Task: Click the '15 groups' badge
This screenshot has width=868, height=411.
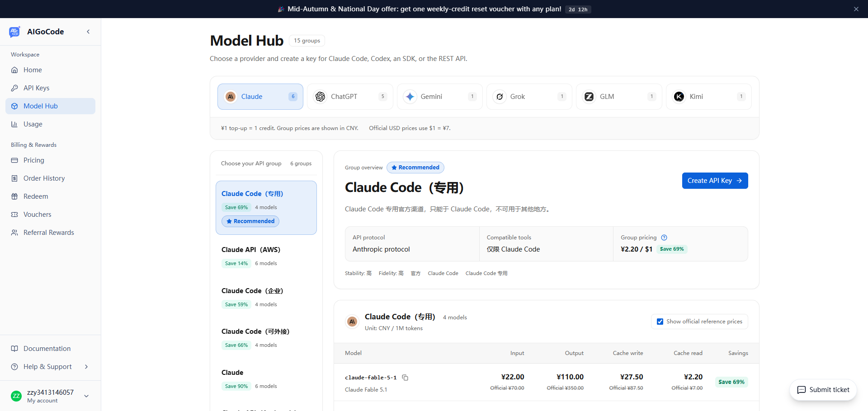Action: click(x=307, y=41)
